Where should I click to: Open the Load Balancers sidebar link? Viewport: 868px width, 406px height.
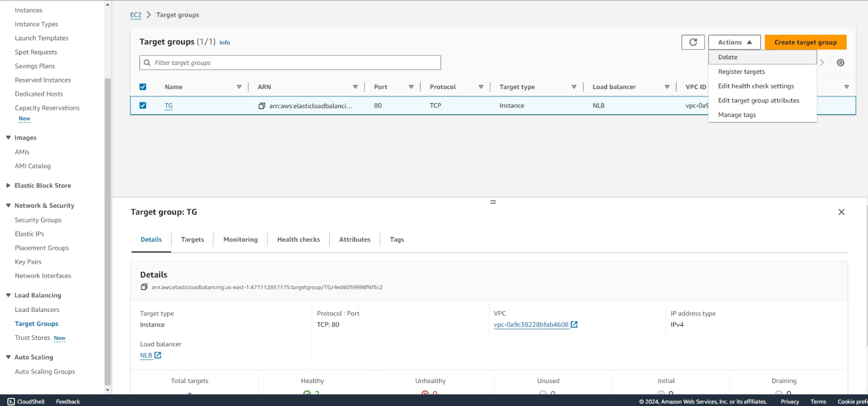coord(37,310)
